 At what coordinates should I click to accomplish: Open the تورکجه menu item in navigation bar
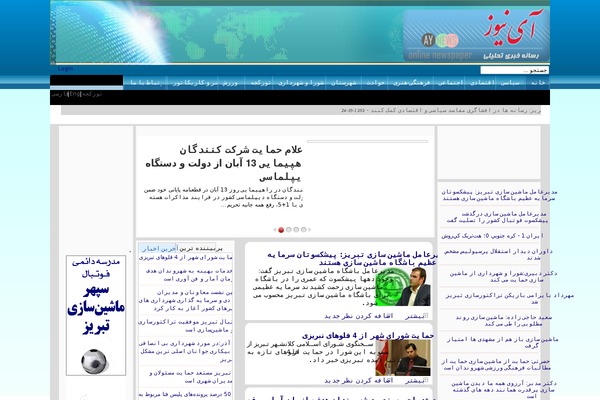(x=259, y=82)
